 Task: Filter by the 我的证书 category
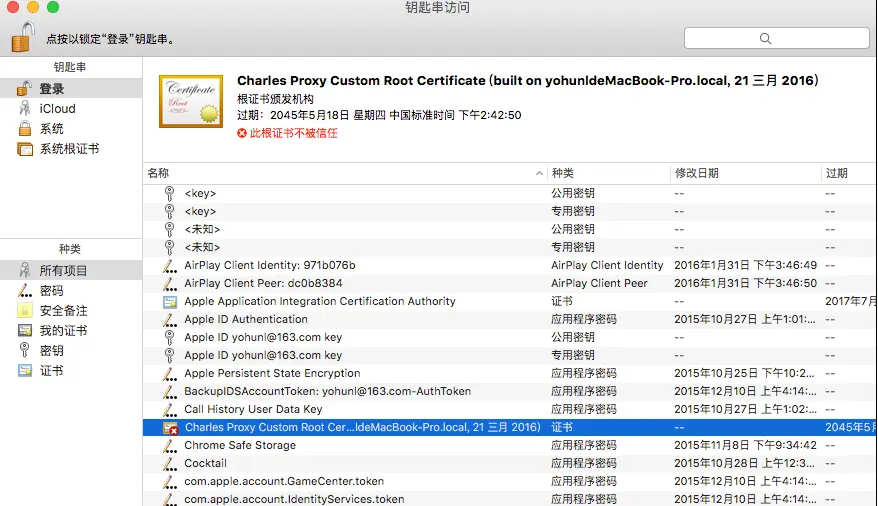(71, 330)
